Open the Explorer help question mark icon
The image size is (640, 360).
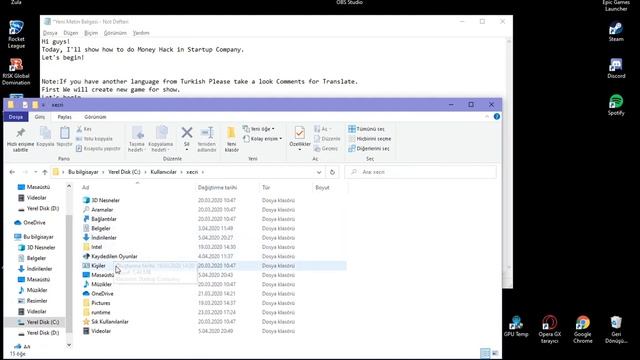(496, 117)
